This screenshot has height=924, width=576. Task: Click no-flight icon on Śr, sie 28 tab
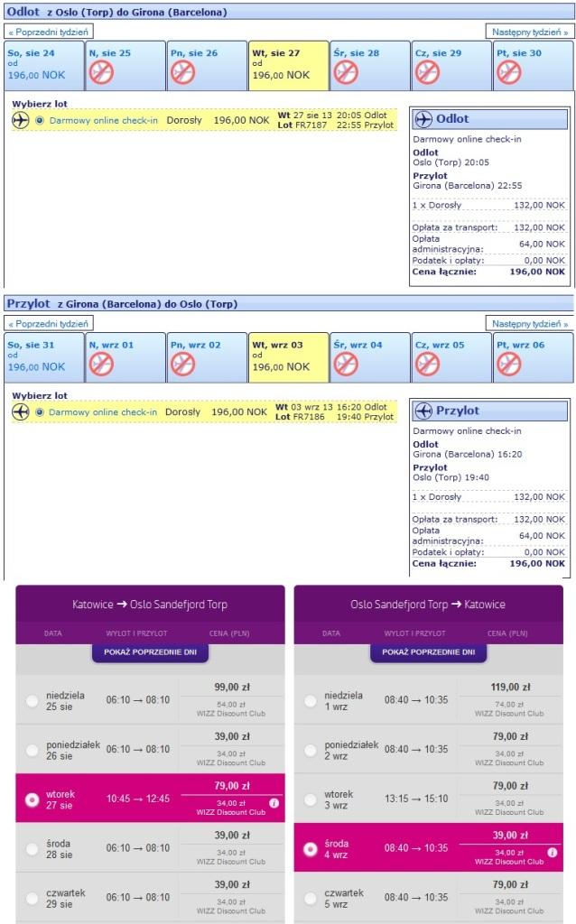point(346,73)
